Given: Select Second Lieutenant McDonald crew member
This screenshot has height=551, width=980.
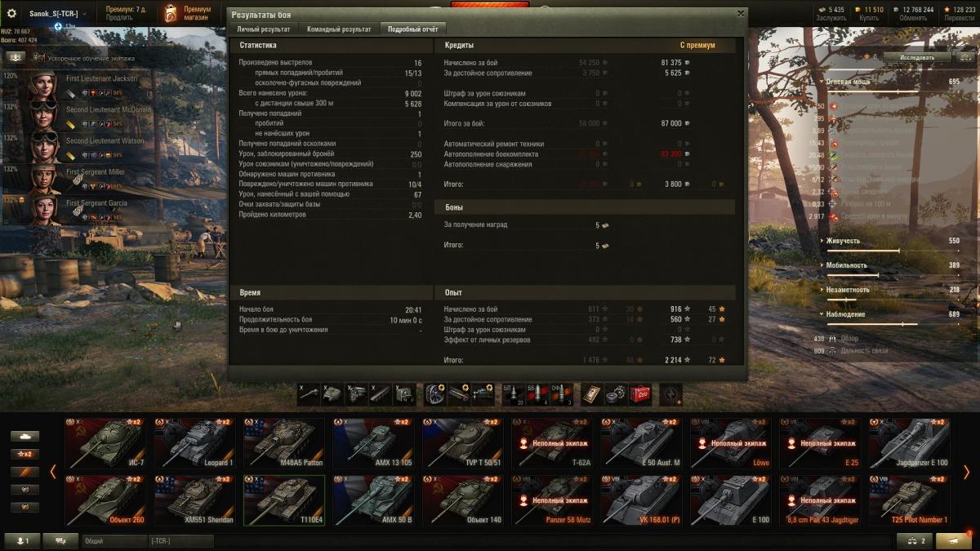Looking at the screenshot, I should pyautogui.click(x=78, y=116).
